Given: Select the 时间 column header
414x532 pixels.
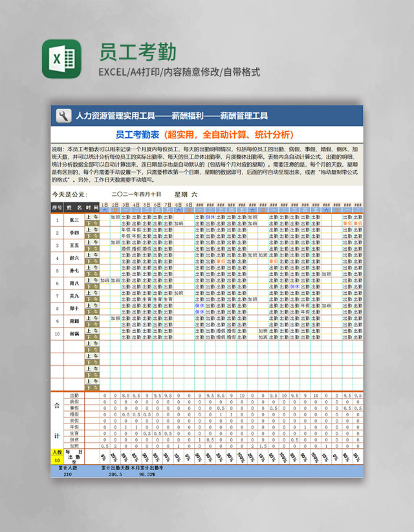Looking at the screenshot, I should point(92,207).
